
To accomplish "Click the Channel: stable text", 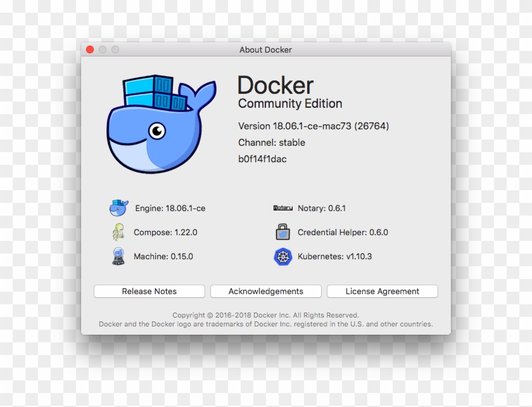I will [x=272, y=143].
